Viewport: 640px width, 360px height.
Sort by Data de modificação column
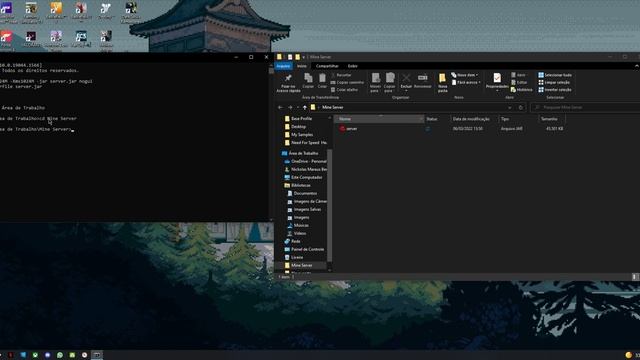point(474,119)
